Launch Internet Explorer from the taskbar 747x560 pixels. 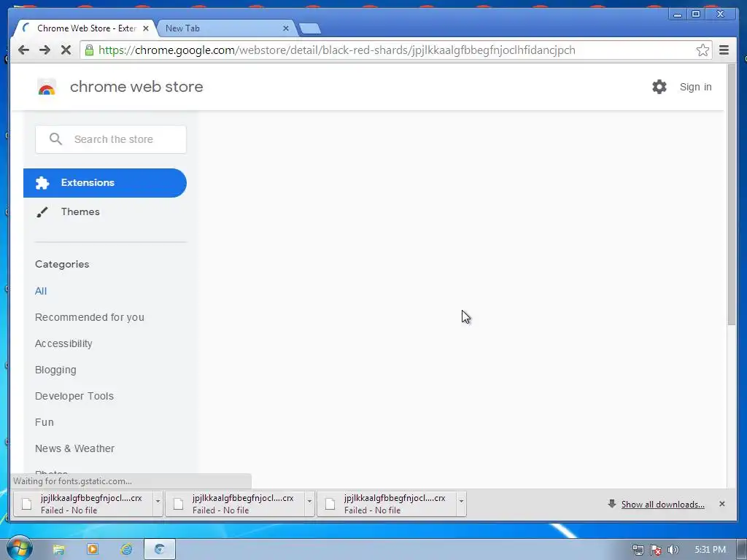click(x=126, y=550)
